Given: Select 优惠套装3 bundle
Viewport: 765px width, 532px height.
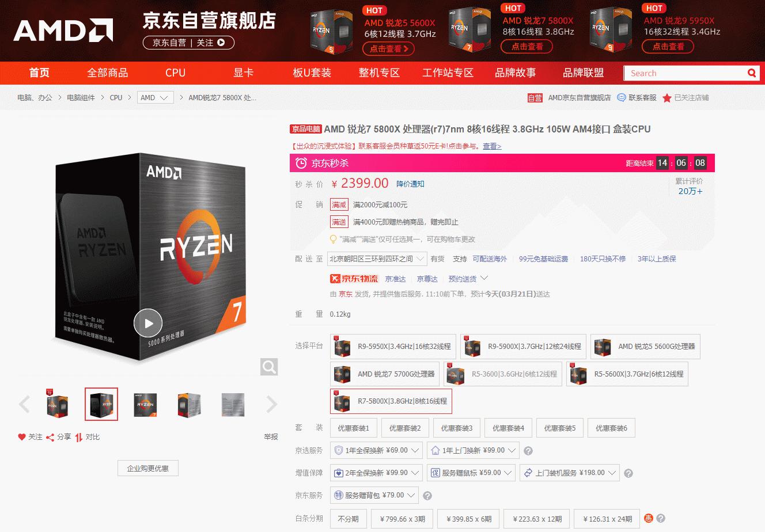Looking at the screenshot, I should click(x=457, y=428).
